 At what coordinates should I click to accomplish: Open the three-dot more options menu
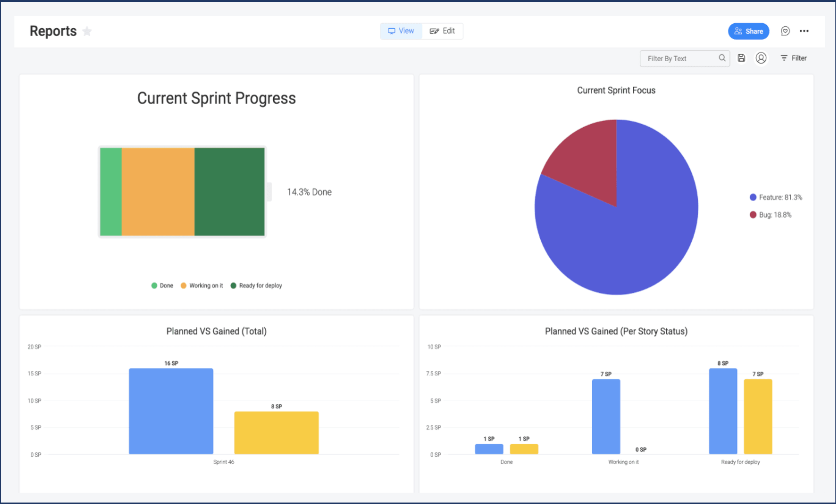pyautogui.click(x=804, y=31)
